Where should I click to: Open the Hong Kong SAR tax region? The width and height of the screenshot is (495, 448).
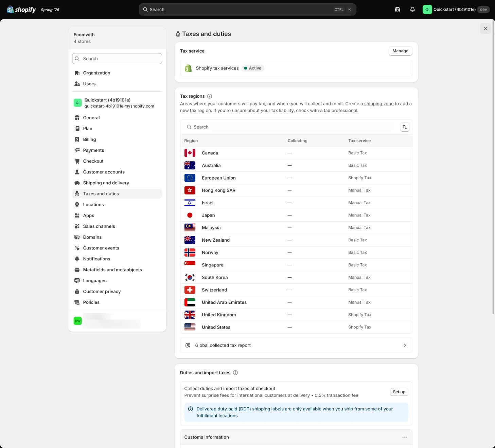click(x=296, y=190)
